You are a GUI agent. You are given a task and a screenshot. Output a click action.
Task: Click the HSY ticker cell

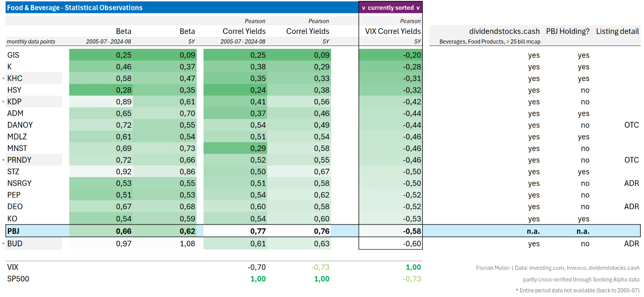tap(14, 90)
